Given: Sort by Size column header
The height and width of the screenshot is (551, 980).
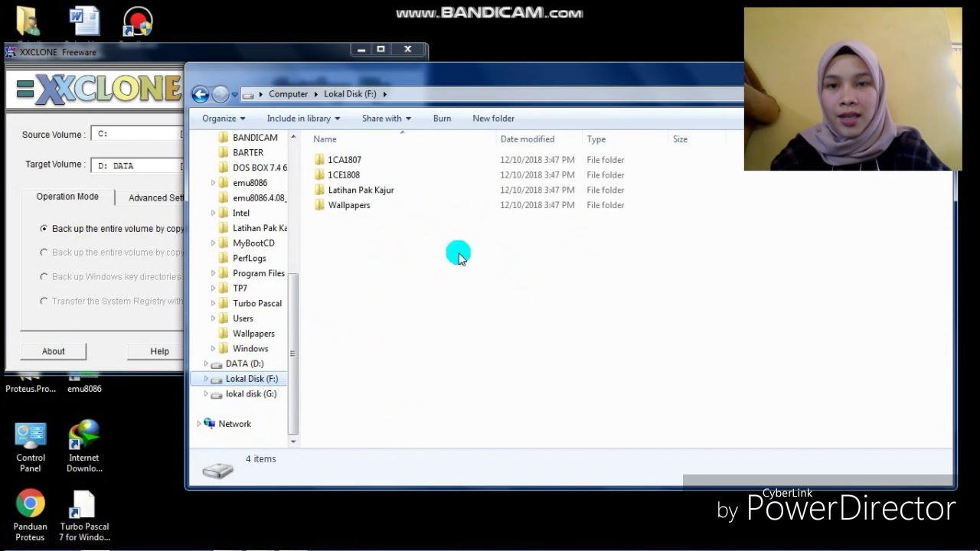Looking at the screenshot, I should (697, 139).
